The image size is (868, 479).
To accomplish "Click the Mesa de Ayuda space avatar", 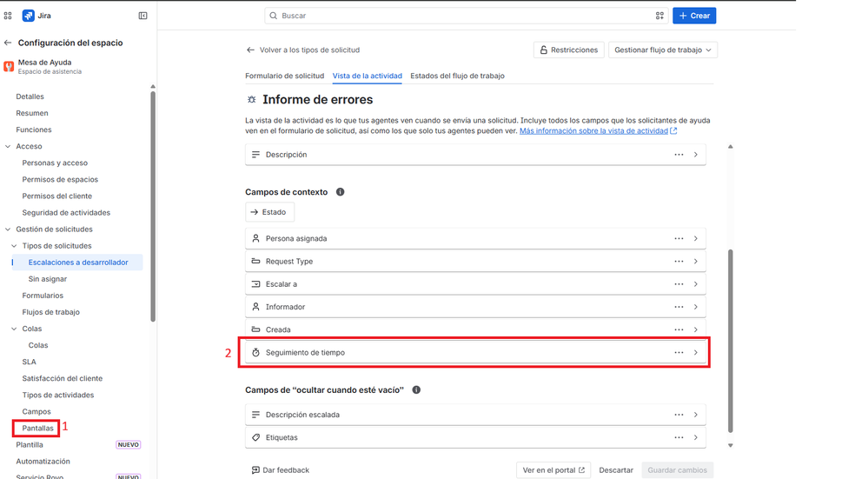I will 9,66.
